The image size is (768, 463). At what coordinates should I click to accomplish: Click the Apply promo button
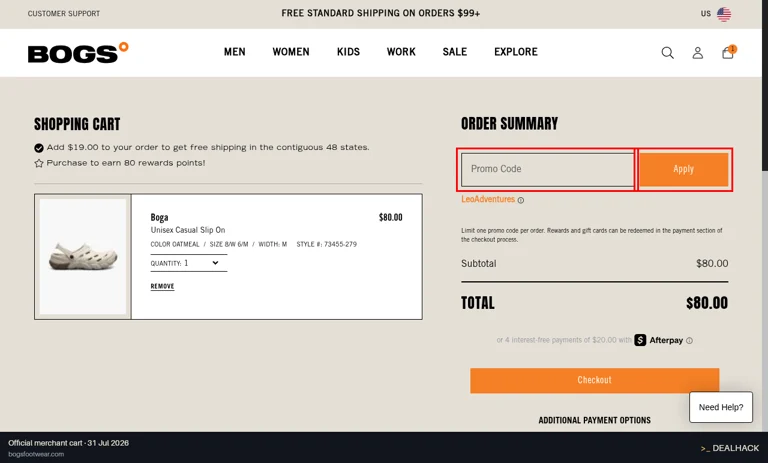coord(683,169)
